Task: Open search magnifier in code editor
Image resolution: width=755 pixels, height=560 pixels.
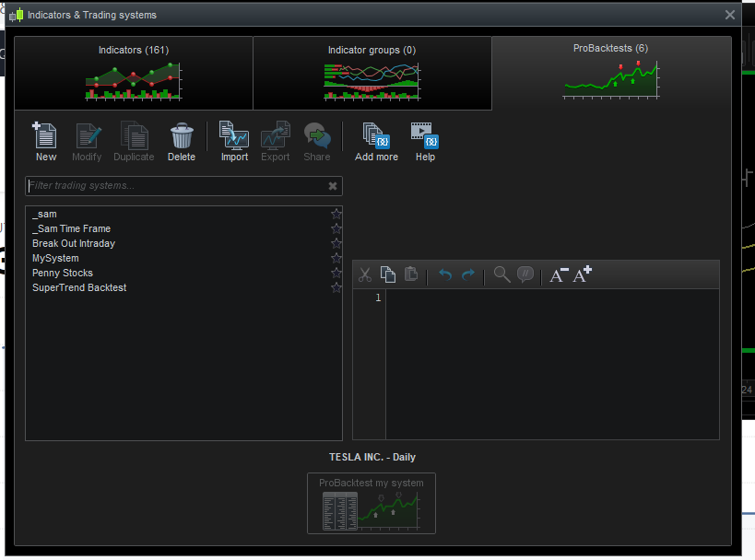Action: 501,274
